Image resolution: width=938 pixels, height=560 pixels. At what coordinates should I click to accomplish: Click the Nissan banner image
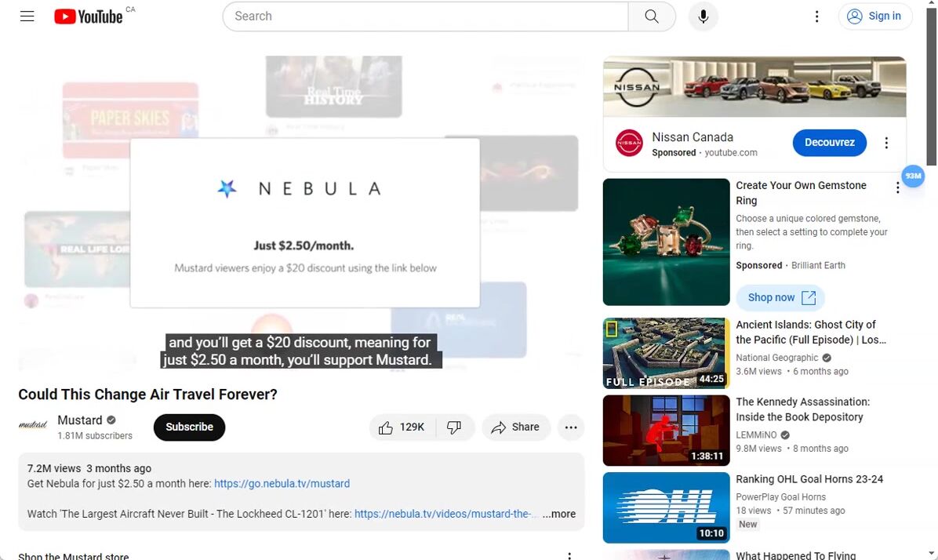pos(754,87)
